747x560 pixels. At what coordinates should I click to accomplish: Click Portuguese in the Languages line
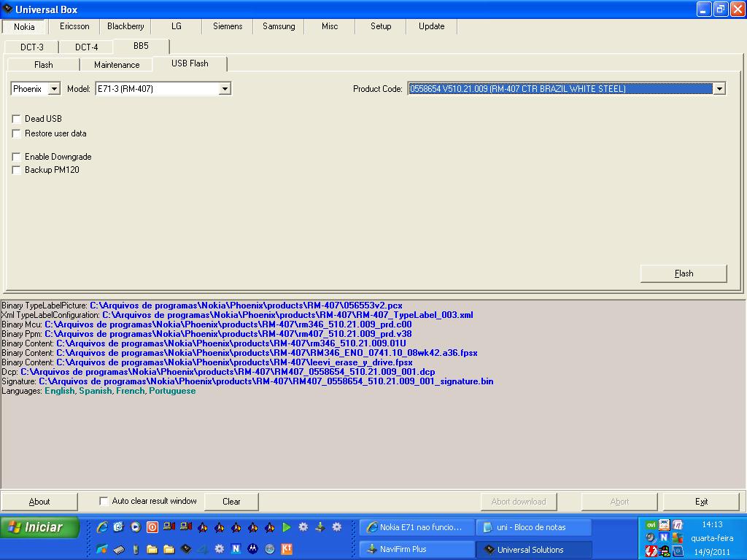pos(172,391)
